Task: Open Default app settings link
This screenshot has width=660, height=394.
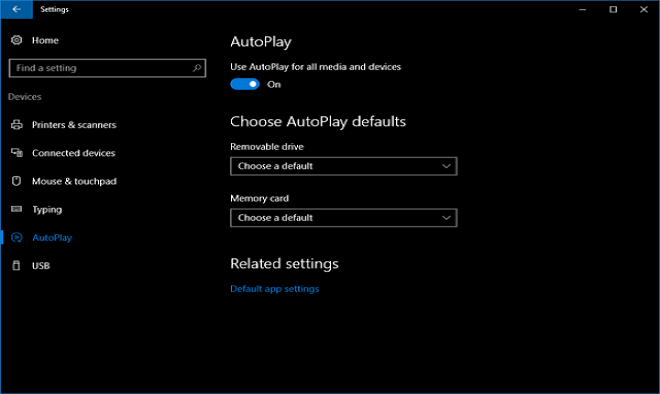Action: point(274,289)
